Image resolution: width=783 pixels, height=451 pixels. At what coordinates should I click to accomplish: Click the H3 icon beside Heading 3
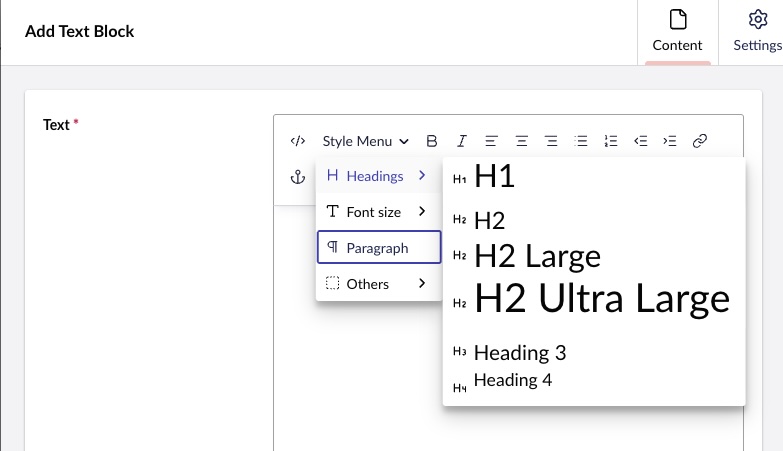click(x=459, y=352)
